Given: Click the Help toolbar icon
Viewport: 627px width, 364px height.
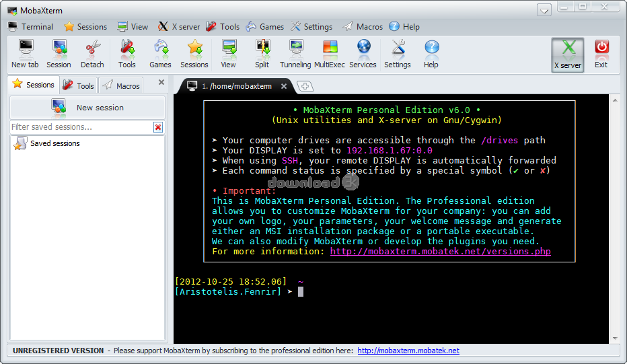Looking at the screenshot, I should point(431,54).
